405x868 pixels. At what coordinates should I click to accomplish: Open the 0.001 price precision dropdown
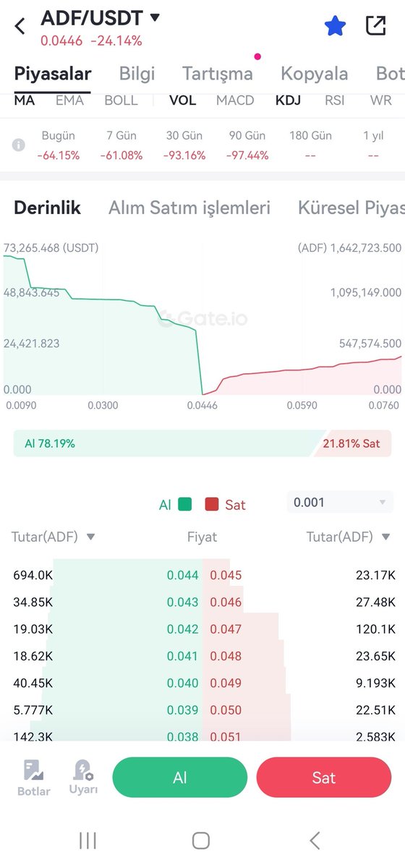[340, 502]
